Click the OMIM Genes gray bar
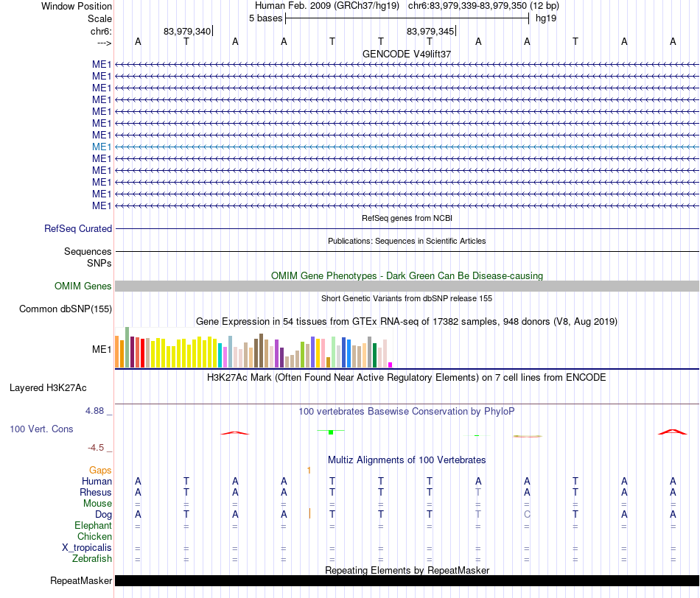 [x=407, y=286]
